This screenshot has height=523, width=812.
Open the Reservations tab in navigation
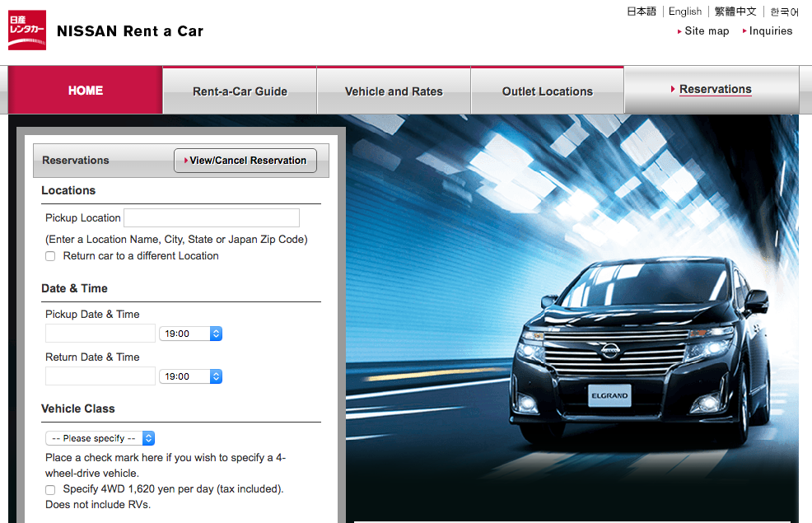[715, 89]
